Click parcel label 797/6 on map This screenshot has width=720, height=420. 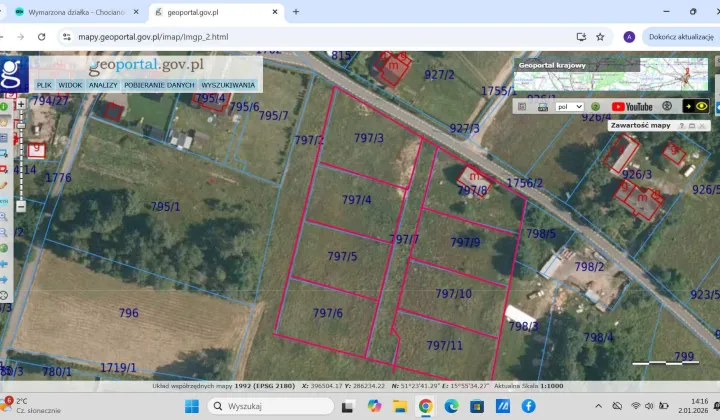click(328, 313)
